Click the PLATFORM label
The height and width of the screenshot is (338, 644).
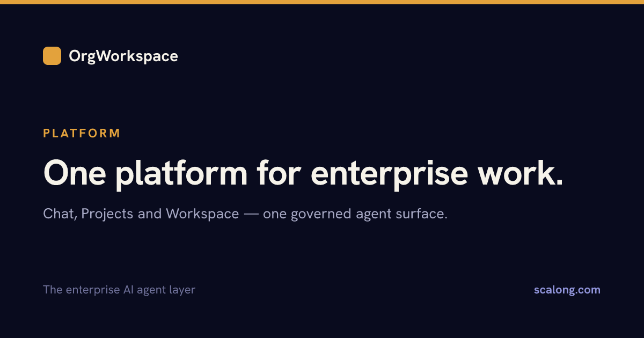click(82, 133)
